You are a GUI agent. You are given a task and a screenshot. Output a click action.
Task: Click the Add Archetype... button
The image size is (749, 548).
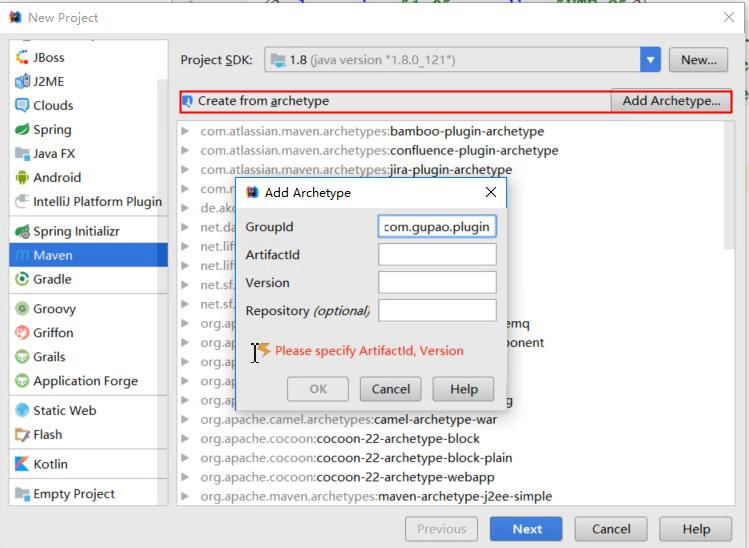(671, 101)
